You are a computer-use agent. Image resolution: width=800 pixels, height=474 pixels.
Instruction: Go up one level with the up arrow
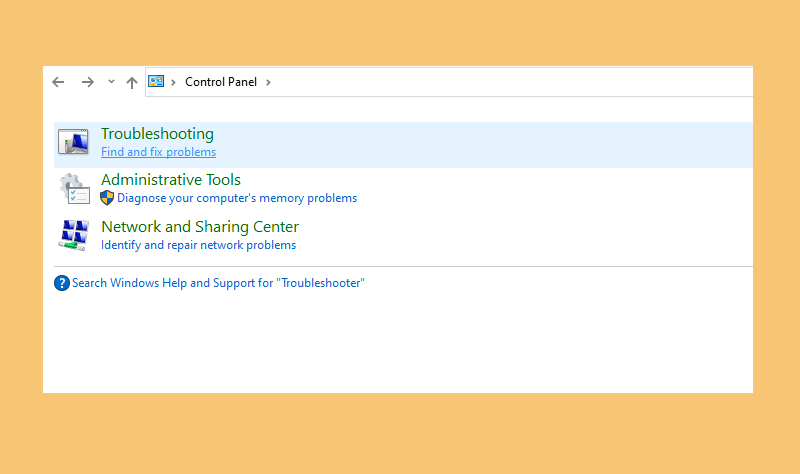pyautogui.click(x=132, y=82)
